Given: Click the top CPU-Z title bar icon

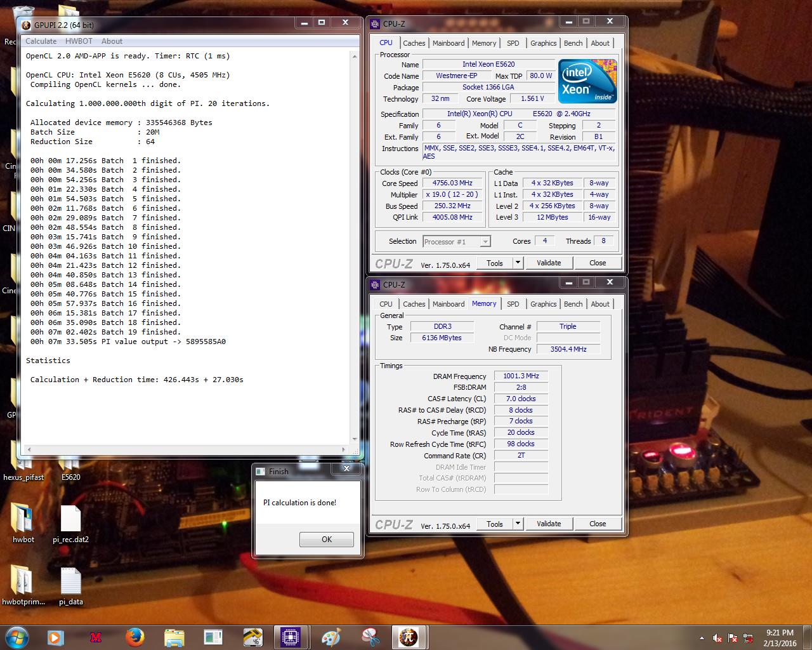Looking at the screenshot, I should point(375,24).
